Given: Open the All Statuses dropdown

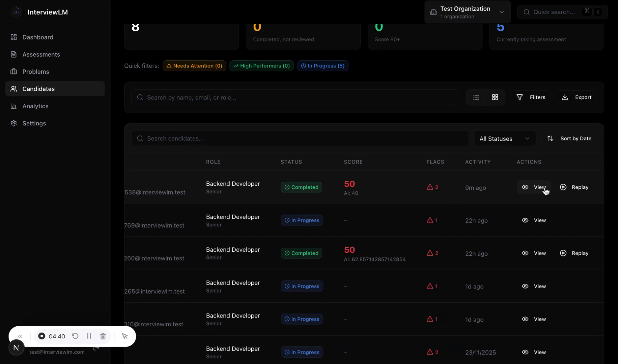Looking at the screenshot, I should (x=504, y=138).
